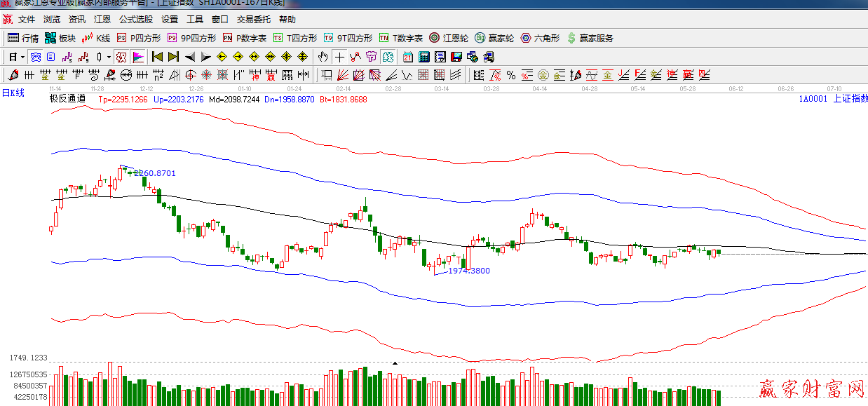Open the 江恩 menu
The image size is (868, 406).
102,20
